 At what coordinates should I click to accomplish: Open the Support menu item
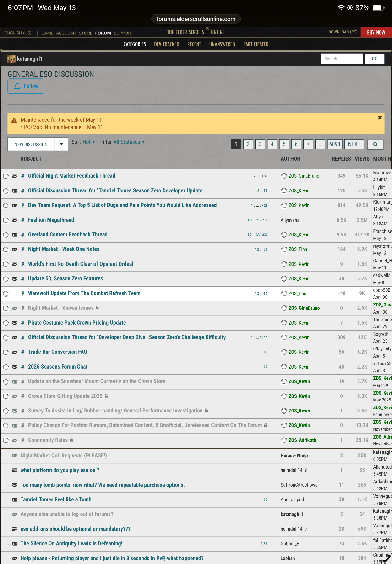pos(123,33)
